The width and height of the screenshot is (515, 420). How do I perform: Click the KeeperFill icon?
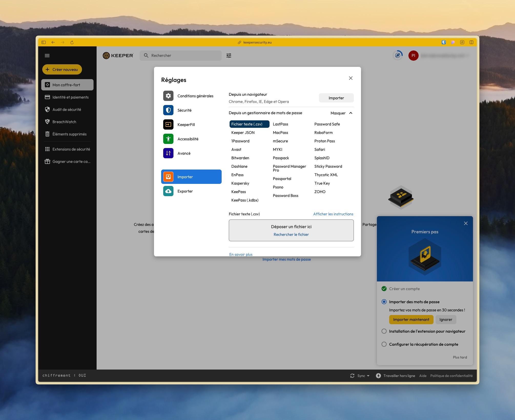point(168,124)
